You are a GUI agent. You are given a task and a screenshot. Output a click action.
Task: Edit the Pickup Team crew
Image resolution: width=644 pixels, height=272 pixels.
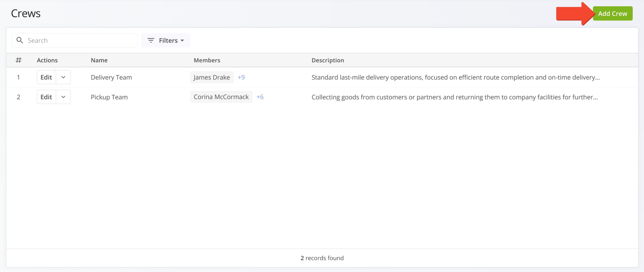pos(46,97)
